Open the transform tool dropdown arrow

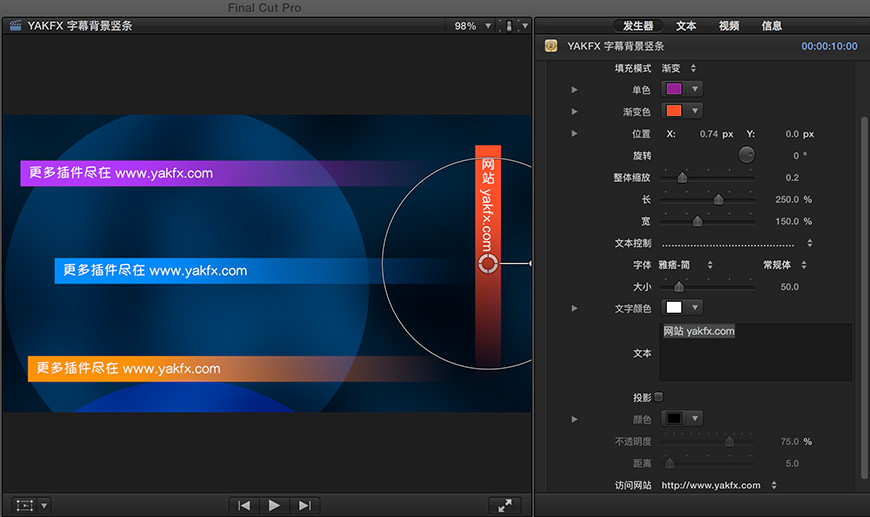coord(44,505)
